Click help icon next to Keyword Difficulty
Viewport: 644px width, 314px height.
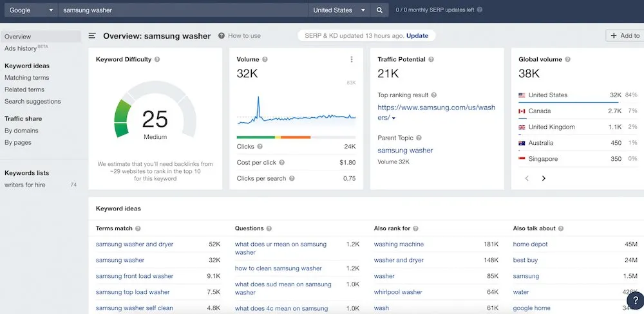[x=157, y=60]
